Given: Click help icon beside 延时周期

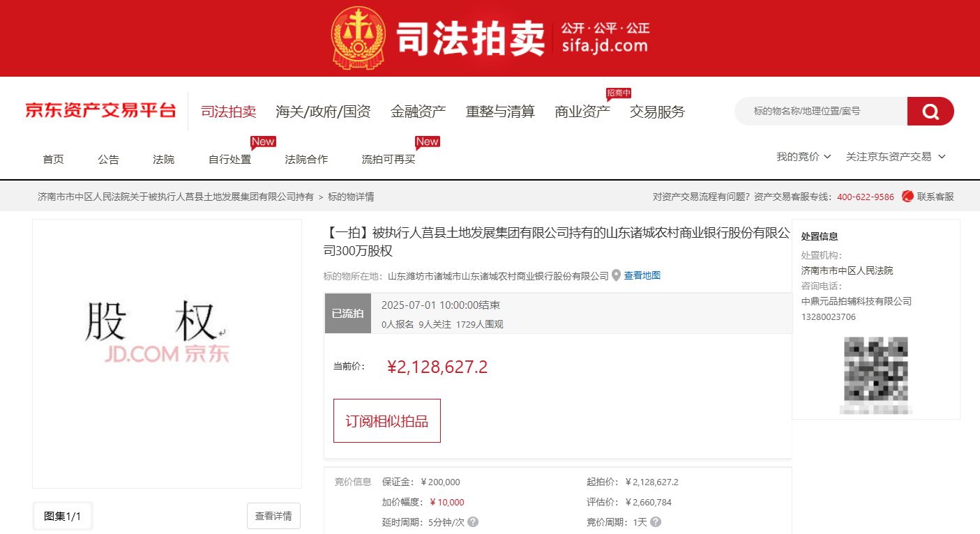Looking at the screenshot, I should pyautogui.click(x=473, y=521).
